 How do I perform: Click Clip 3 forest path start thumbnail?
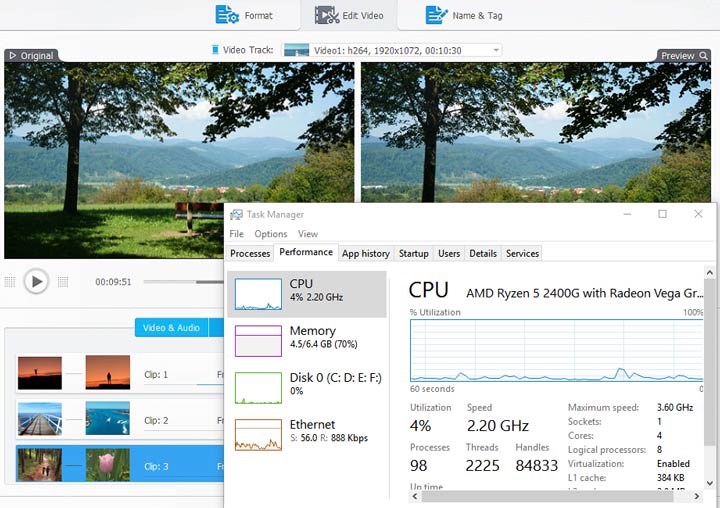point(39,465)
